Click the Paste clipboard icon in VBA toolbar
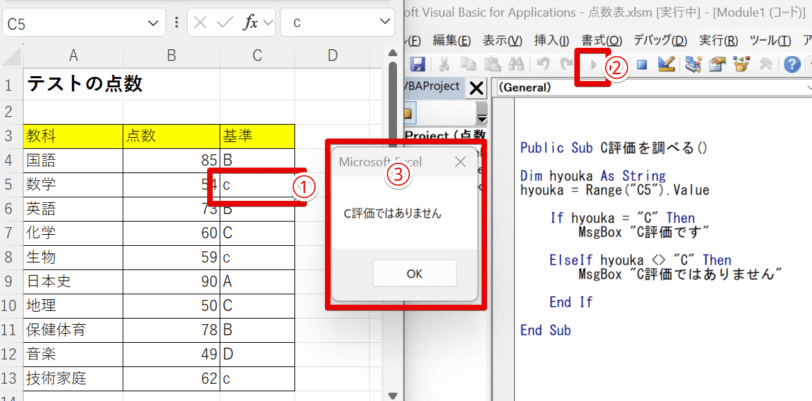Screen dimensions: 812x401 [x=491, y=65]
